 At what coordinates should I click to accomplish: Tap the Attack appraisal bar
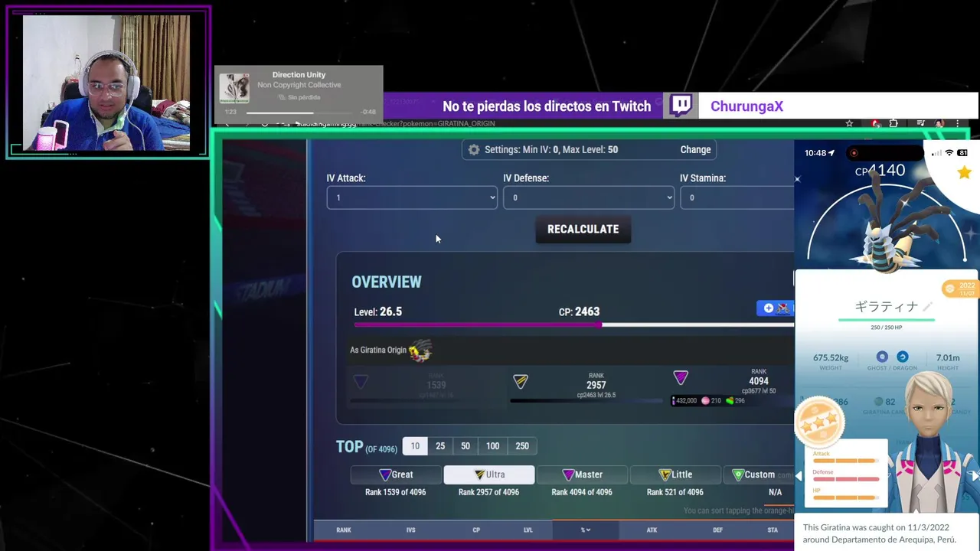[x=845, y=461]
